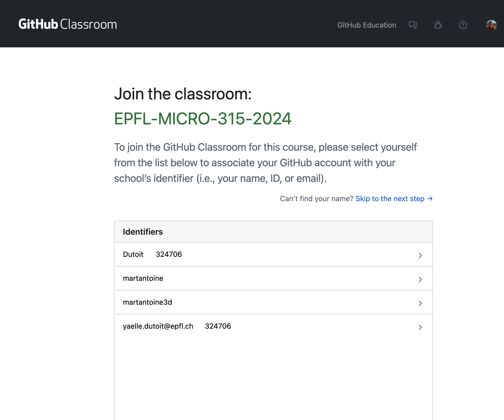The width and height of the screenshot is (504, 420).
Task: Open the help question mark icon
Action: point(463,25)
